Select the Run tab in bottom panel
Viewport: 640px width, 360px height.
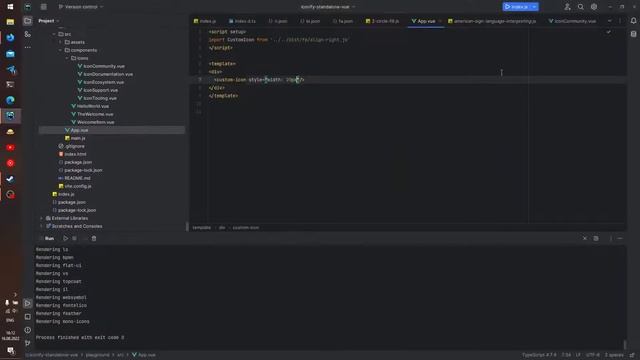tap(49, 238)
